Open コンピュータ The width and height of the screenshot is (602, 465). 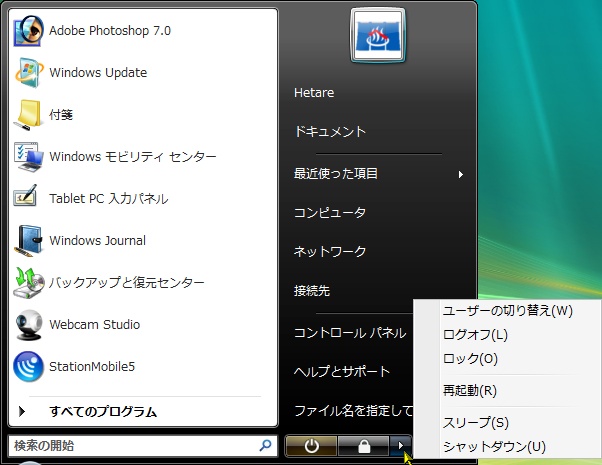(x=330, y=212)
